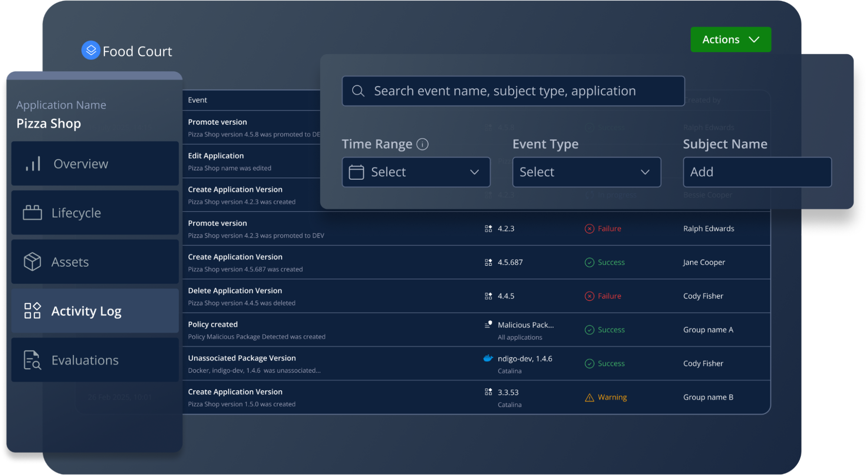This screenshot has height=475, width=868.
Task: Open the Actions dropdown
Action: point(730,40)
